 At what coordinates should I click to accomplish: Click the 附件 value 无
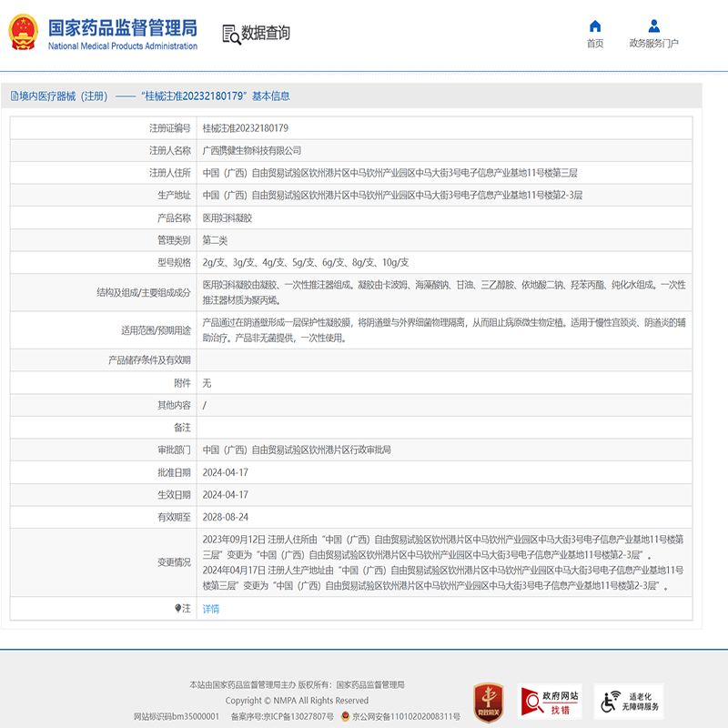207,383
